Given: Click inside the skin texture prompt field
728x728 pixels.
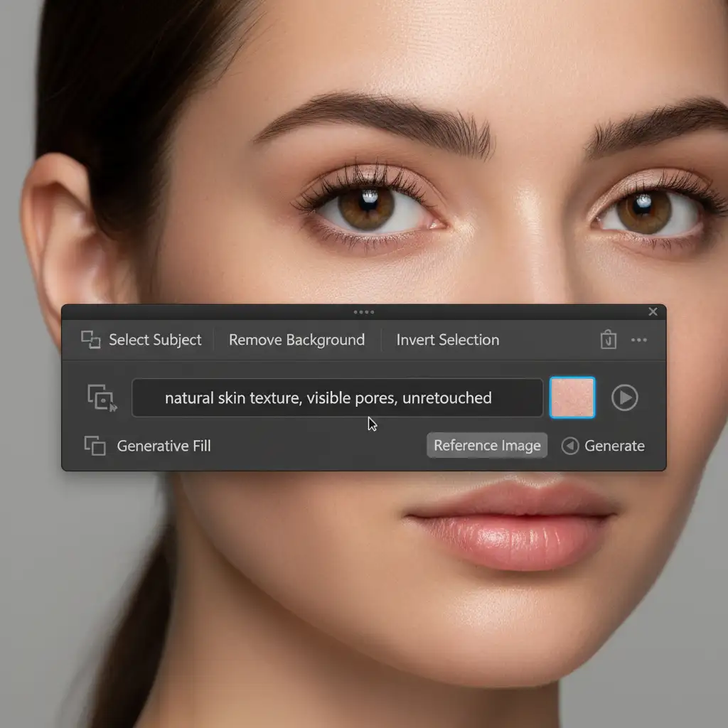Looking at the screenshot, I should pos(338,397).
